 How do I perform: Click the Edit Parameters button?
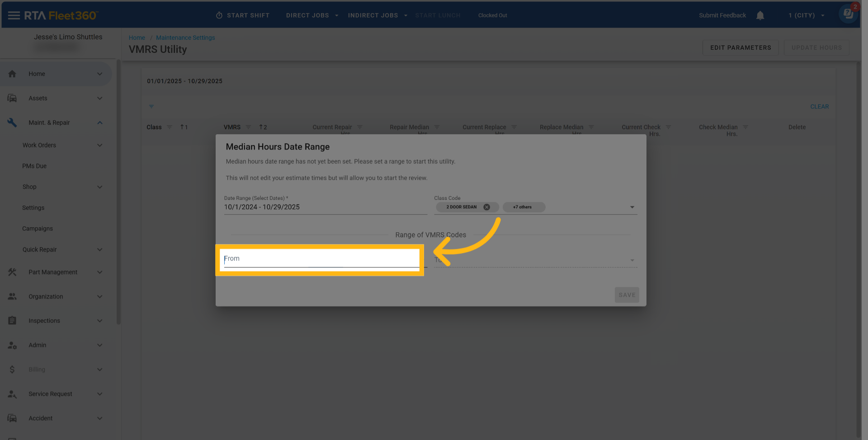(740, 47)
